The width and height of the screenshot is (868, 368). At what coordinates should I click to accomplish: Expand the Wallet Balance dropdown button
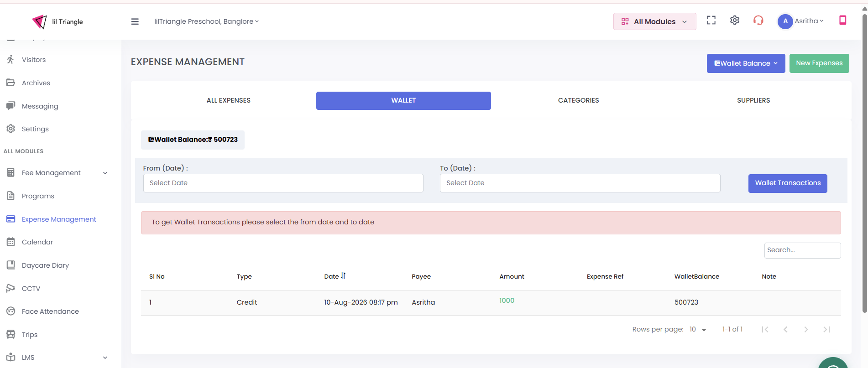tap(746, 63)
